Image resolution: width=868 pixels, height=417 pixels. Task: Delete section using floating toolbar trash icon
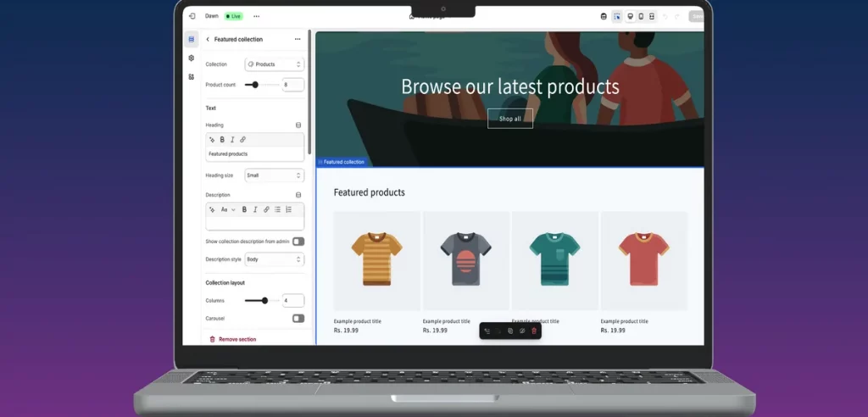tap(534, 331)
